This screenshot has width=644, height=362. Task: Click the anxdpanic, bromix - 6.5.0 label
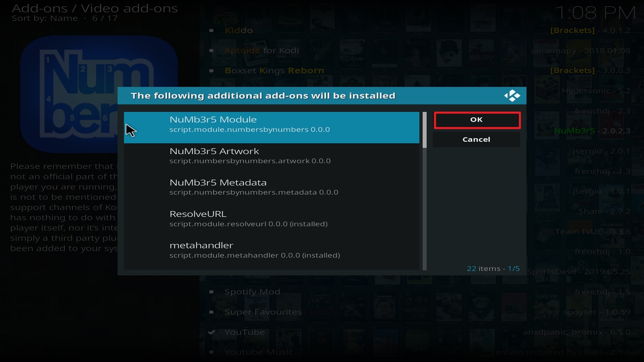tap(577, 332)
